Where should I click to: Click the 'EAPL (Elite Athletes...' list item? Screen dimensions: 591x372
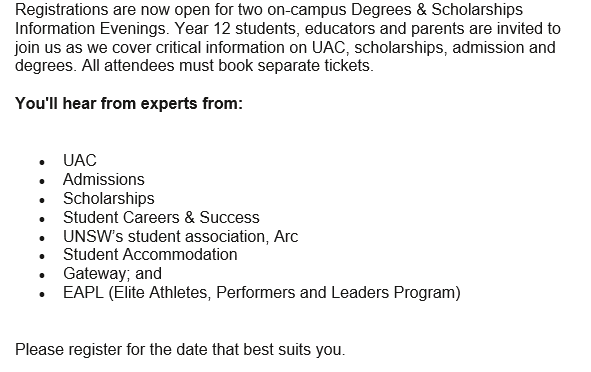pos(262,292)
